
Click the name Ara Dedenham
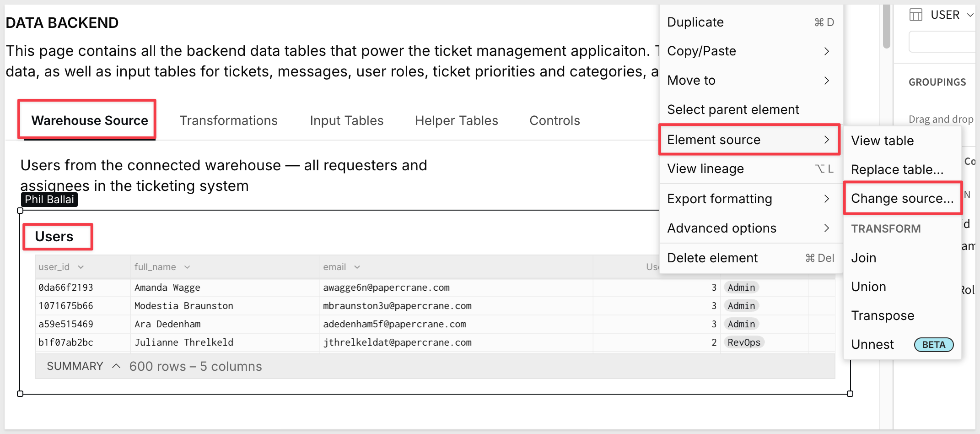pyautogui.click(x=167, y=324)
